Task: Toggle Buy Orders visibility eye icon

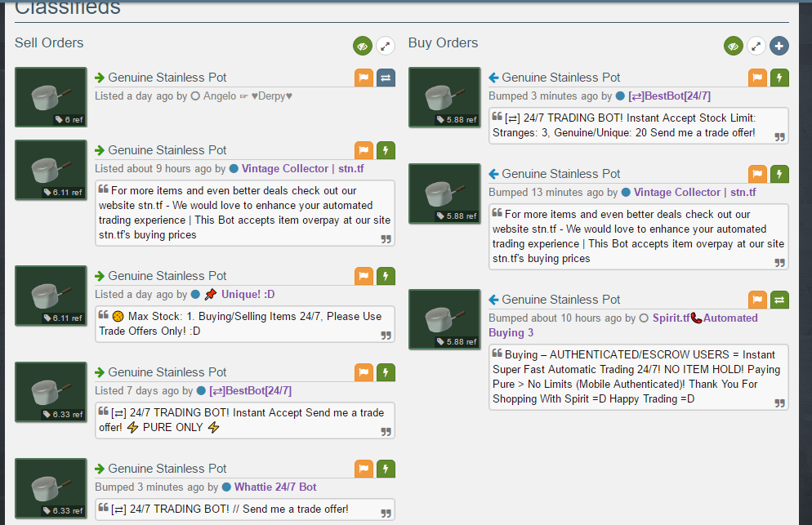Action: pyautogui.click(x=733, y=46)
